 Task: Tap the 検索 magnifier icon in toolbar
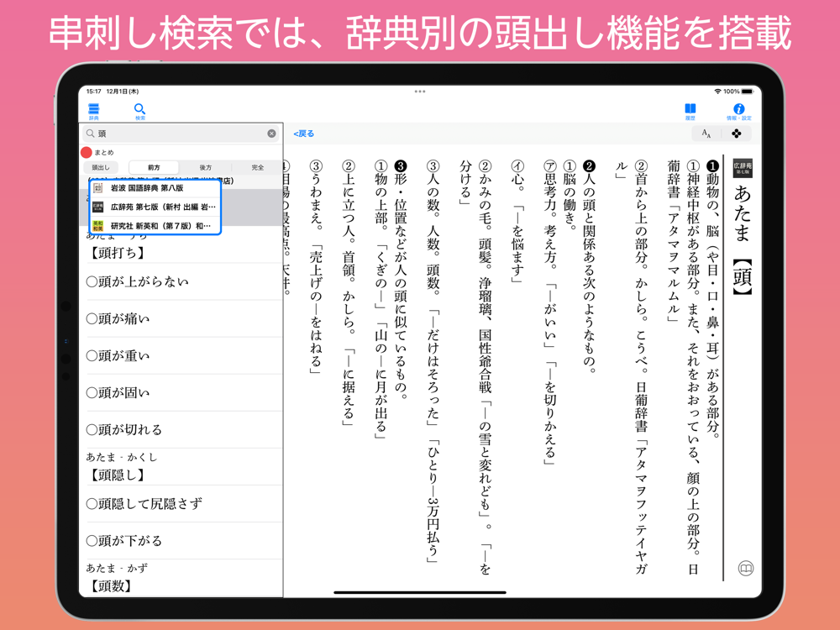click(x=139, y=112)
